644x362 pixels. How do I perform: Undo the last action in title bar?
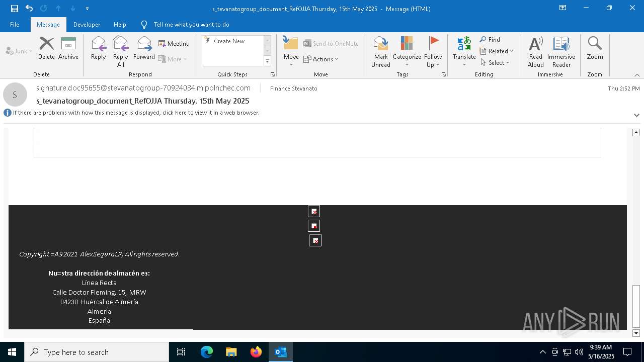coord(29,9)
